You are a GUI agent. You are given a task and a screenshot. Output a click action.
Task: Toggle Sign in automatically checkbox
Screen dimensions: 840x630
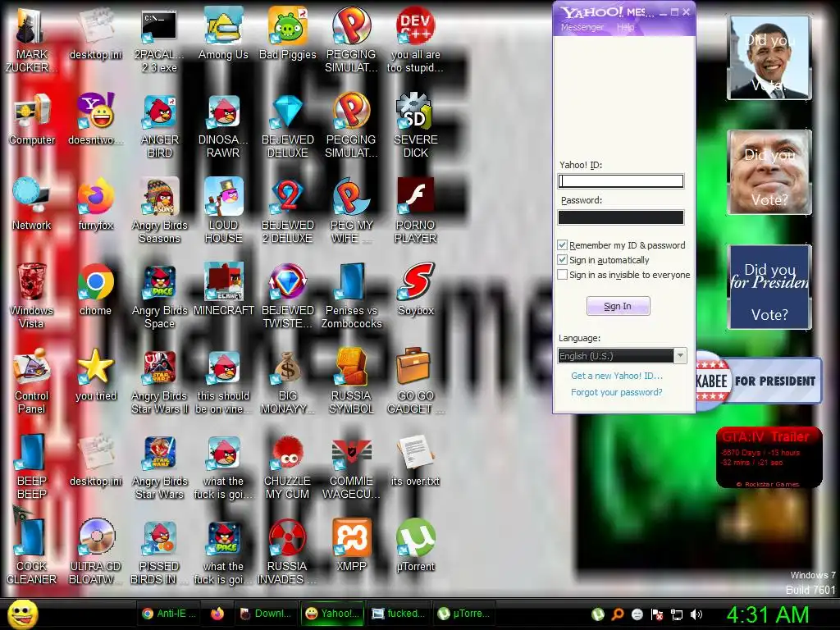pos(563,260)
